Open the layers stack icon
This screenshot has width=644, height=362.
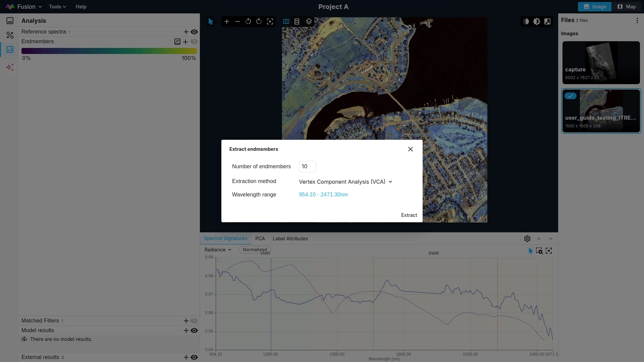pyautogui.click(x=309, y=21)
